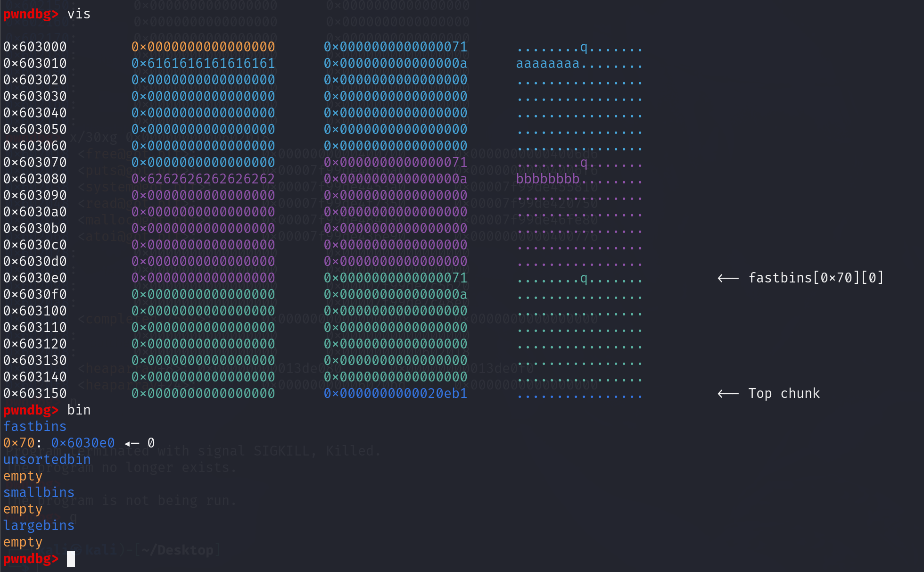This screenshot has height=572, width=924.
Task: Click the address 0x6030a0
Action: [35, 212]
